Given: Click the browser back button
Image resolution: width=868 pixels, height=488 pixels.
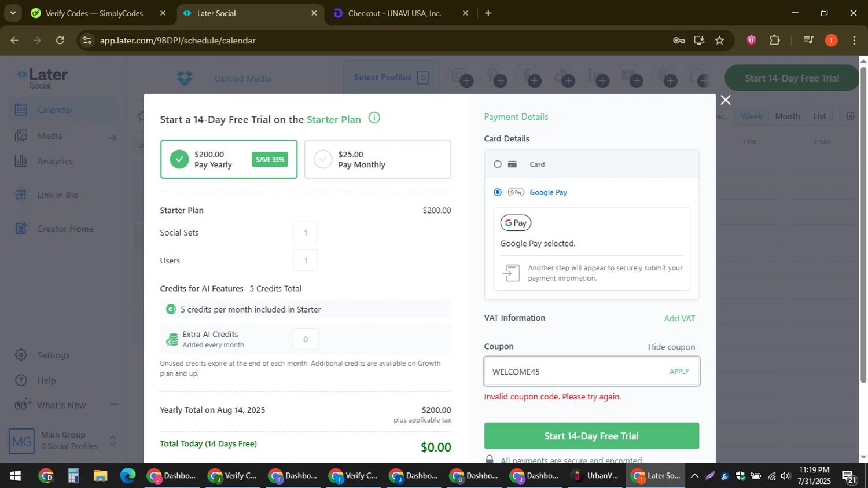Looking at the screenshot, I should click(x=14, y=41).
